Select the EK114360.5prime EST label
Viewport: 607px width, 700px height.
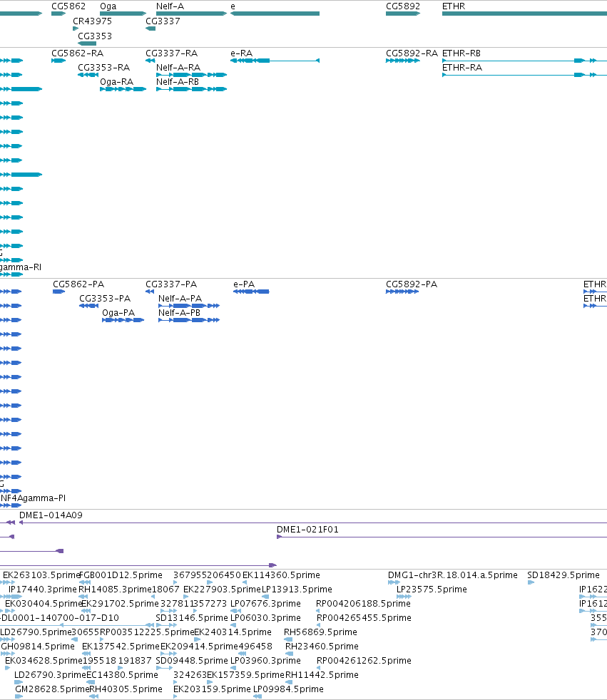click(x=282, y=575)
